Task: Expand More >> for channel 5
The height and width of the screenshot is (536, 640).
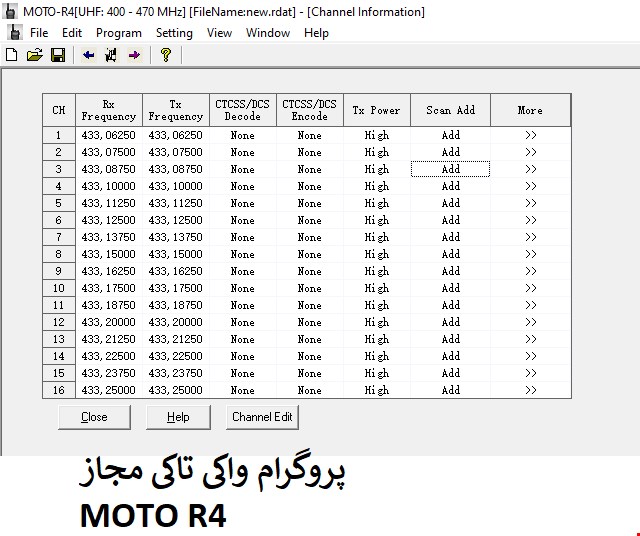Action: pos(531,203)
